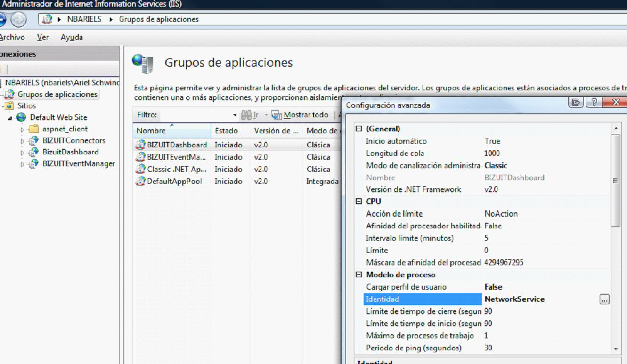This screenshot has width=627, height=364.
Task: Click the BIZUITEventMa... app pool row icon
Action: point(140,157)
